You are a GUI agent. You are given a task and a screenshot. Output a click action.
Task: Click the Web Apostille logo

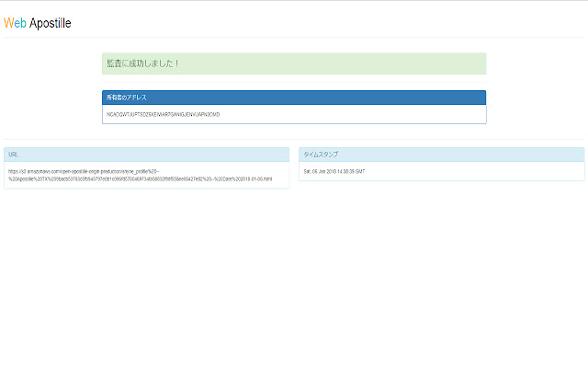coord(37,23)
